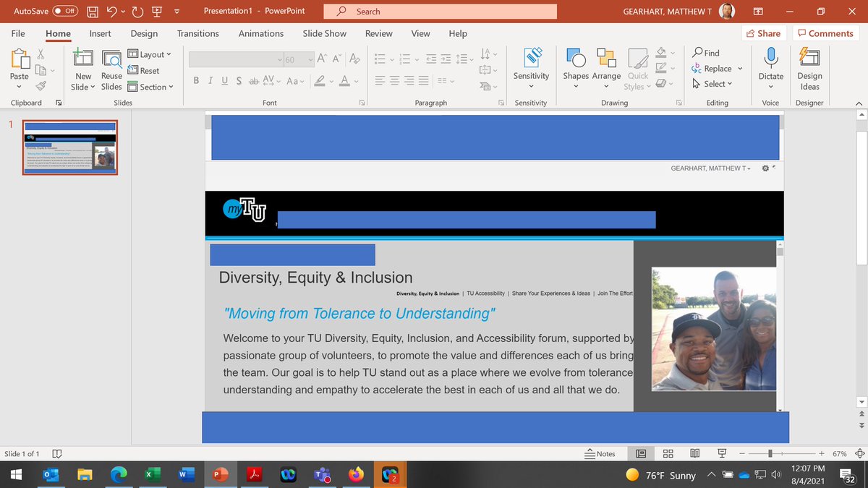Screen dimensions: 868x488
Task: Increase list indent level icon
Action: pos(447,59)
